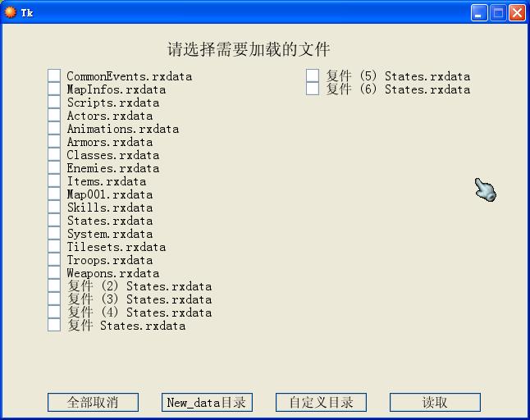Tick the Classes.rxdata checkbox
Viewport: 530px width, 420px height.
point(54,154)
